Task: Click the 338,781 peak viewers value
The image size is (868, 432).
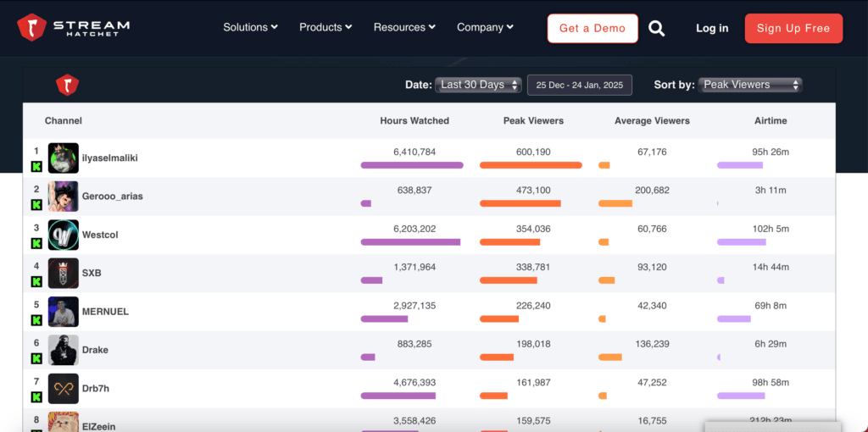Action: [533, 267]
